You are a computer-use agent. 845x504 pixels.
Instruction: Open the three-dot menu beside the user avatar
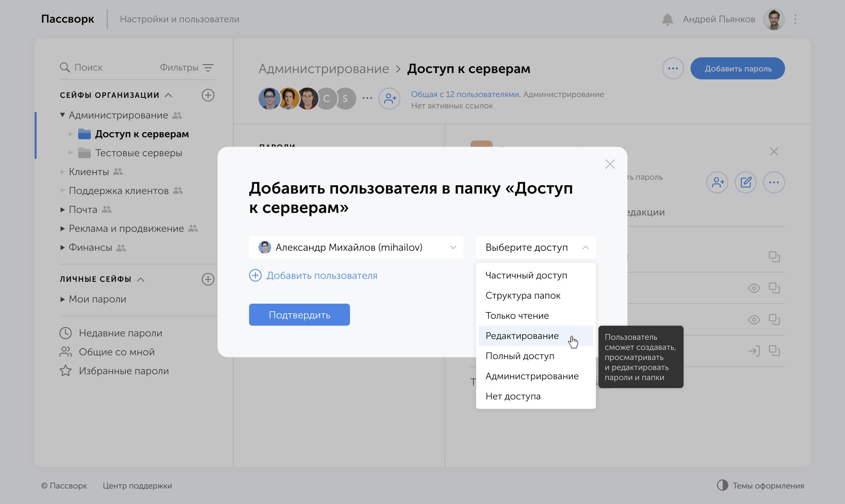[x=795, y=19]
